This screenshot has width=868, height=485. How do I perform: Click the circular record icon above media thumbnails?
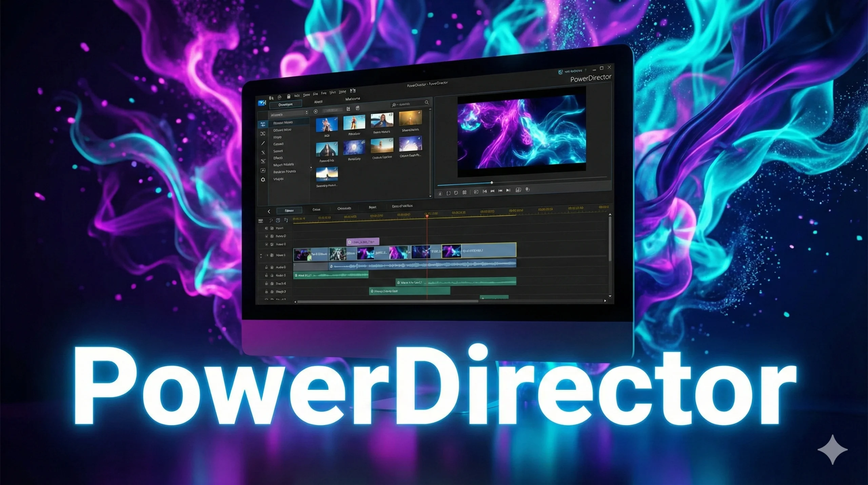(x=316, y=111)
